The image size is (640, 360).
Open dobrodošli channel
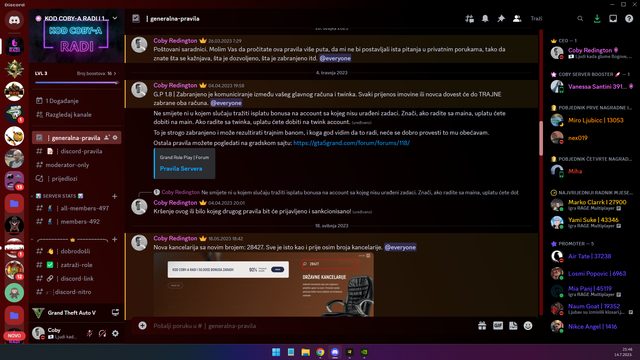(76, 251)
